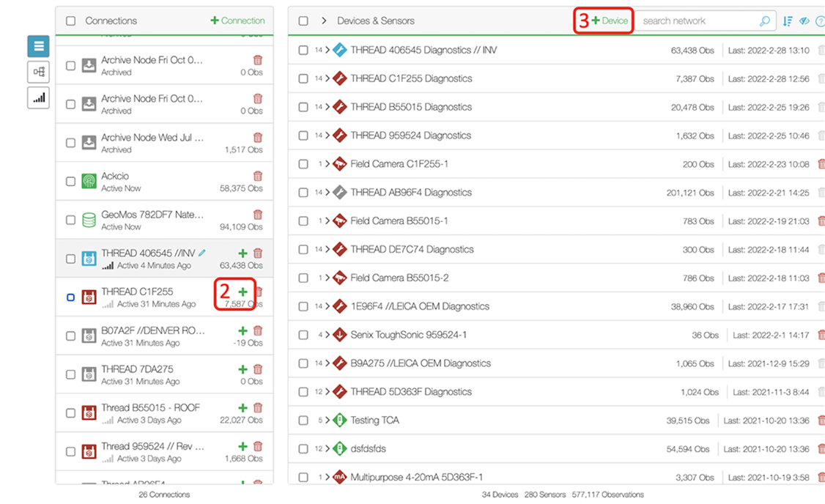This screenshot has height=504, width=825.
Task: Click the '577,117 Observations' footer text
Action: coord(607,494)
